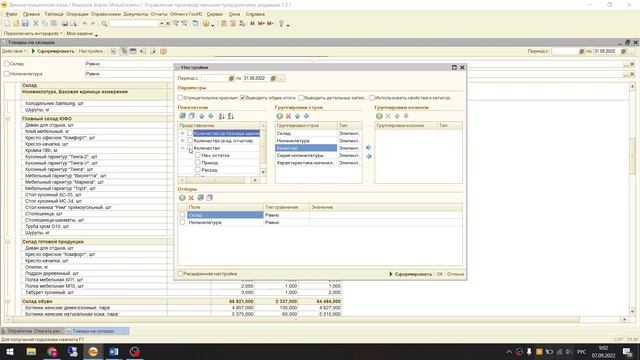Click the help question-mark icon in report toolbar
Viewport: 640px width, 360px height.
pyautogui.click(x=163, y=51)
